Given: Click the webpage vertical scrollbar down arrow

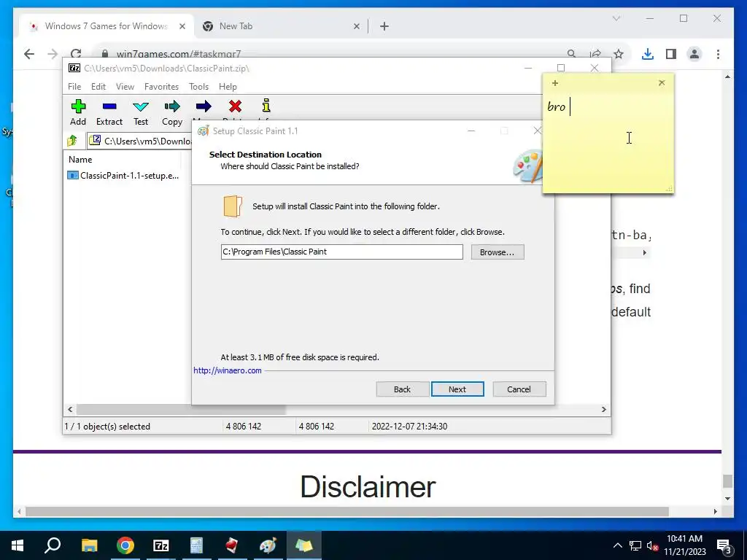Looking at the screenshot, I should (x=727, y=499).
